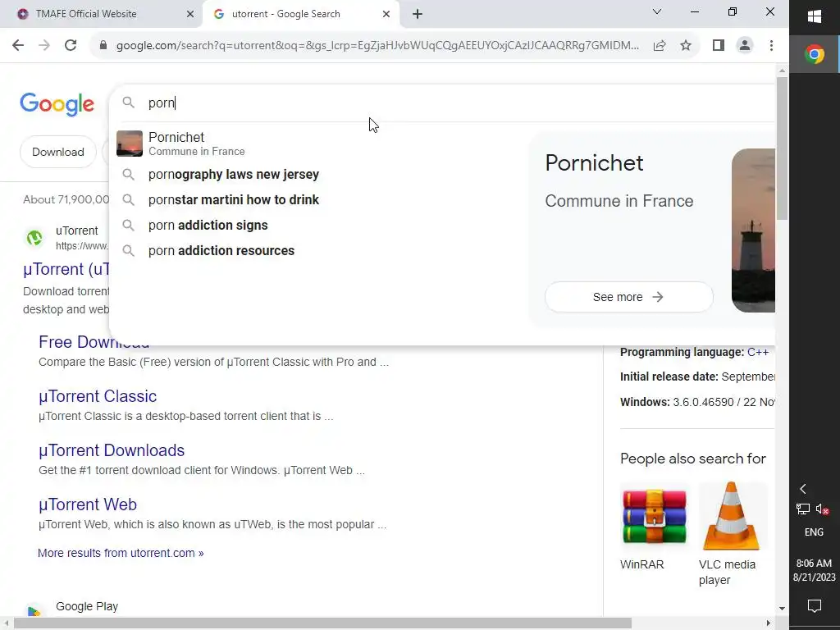Viewport: 840px width, 630px height.
Task: Close the utorrent Google Search tab
Action: (x=386, y=14)
